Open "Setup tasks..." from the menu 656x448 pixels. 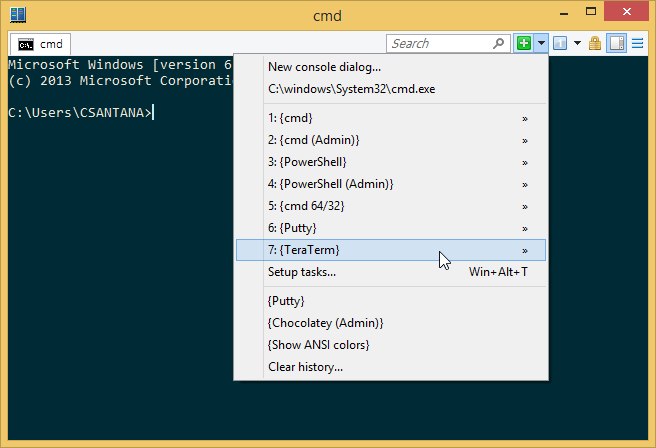coord(302,272)
